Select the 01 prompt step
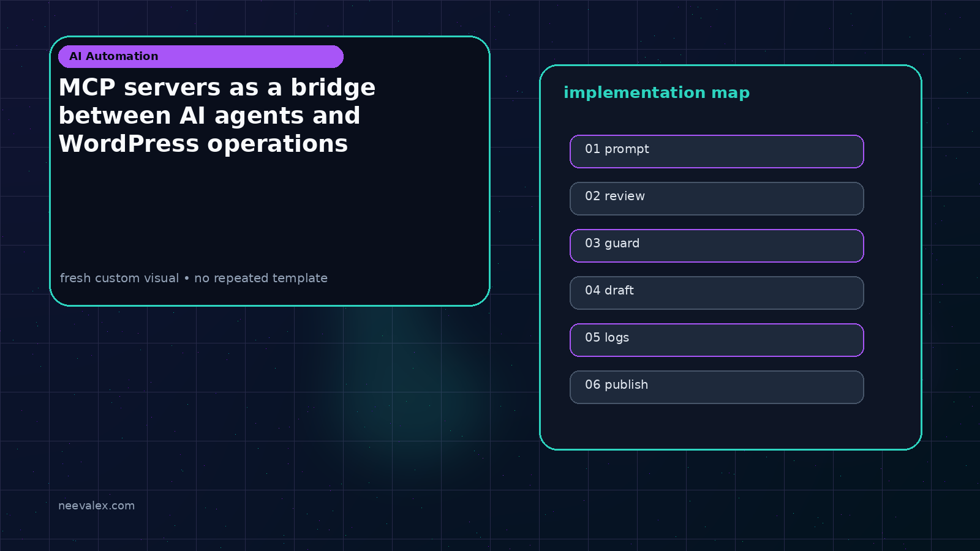 click(717, 151)
